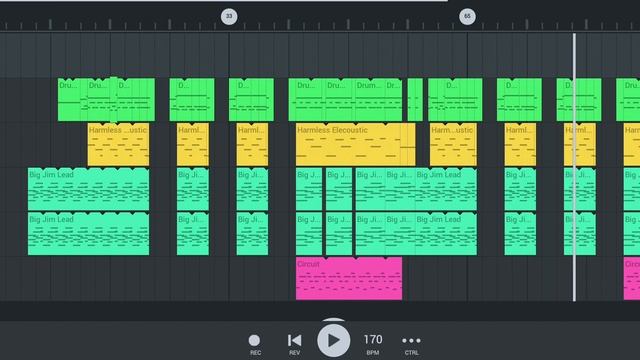Select timeline marker 33
The height and width of the screenshot is (360, 640).
(229, 16)
